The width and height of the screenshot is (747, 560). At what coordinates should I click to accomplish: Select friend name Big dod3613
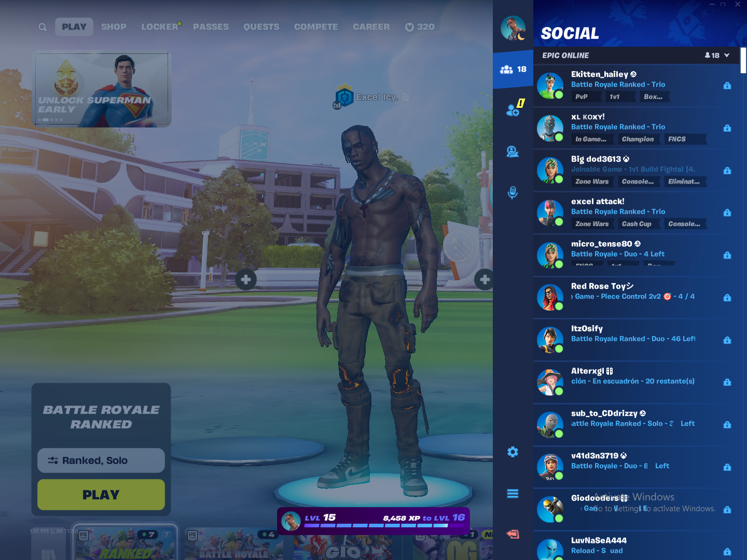click(x=596, y=159)
